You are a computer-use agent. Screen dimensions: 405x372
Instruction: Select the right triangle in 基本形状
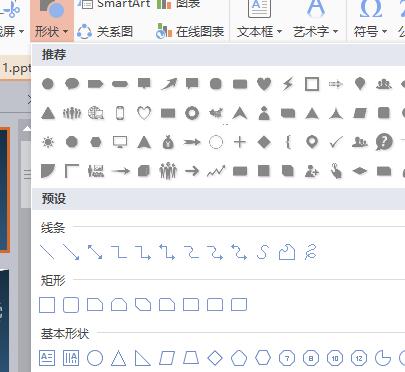[143, 358]
